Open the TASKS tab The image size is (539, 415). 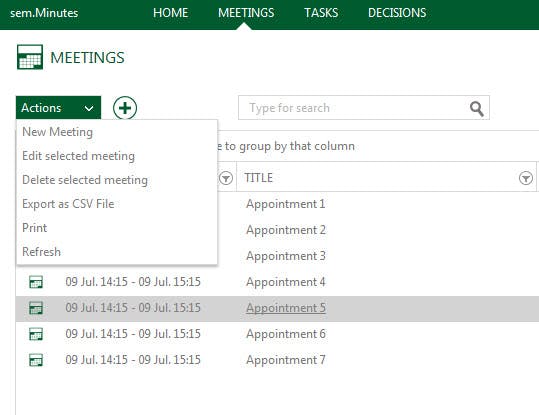point(321,13)
